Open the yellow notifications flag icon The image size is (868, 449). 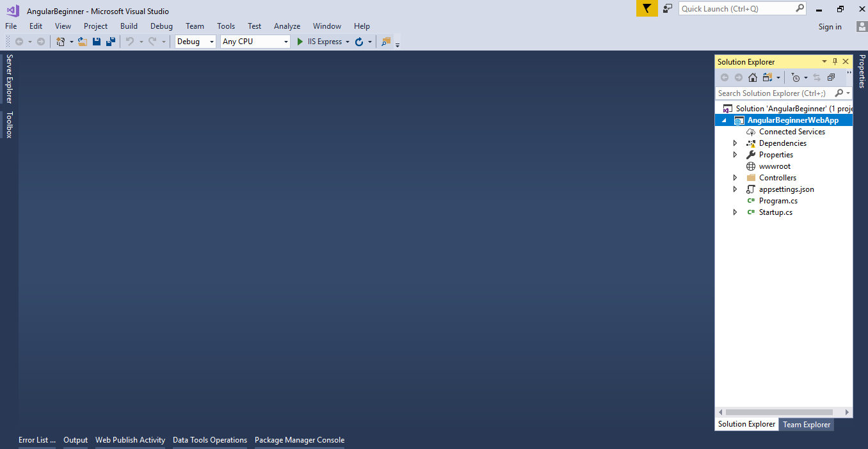click(x=647, y=8)
